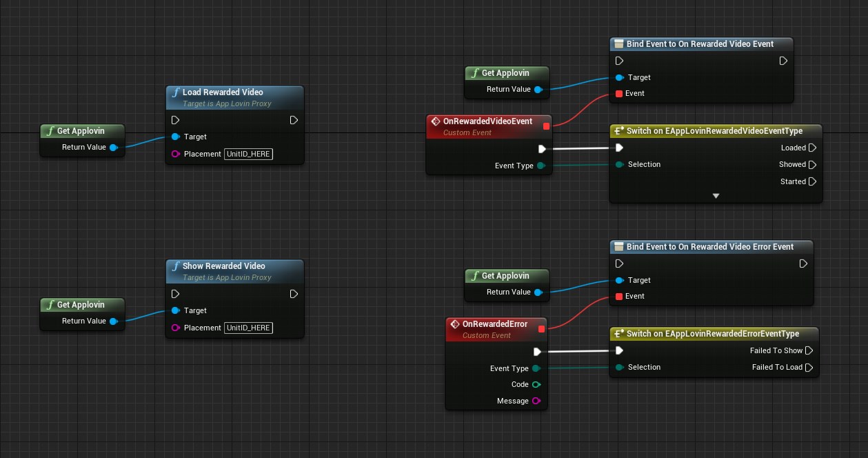Viewport: 868px width, 458px height.
Task: Click Selection pin on Switch on EAppLovinRewardedErrorEventType
Action: [x=619, y=367]
